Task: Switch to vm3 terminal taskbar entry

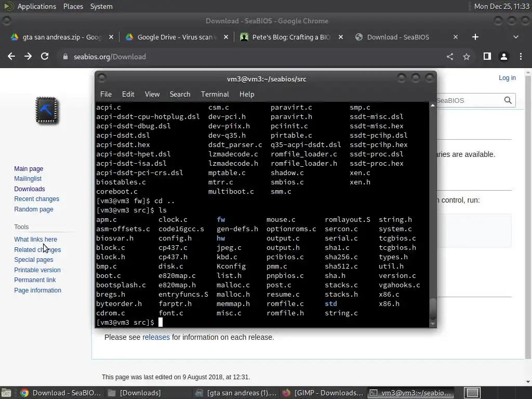Action: 411,393
